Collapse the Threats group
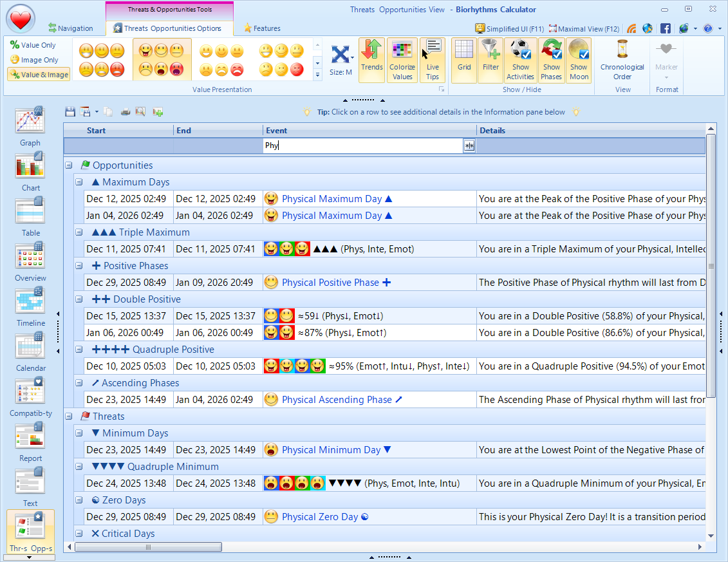Image resolution: width=728 pixels, height=562 pixels. pos(68,417)
